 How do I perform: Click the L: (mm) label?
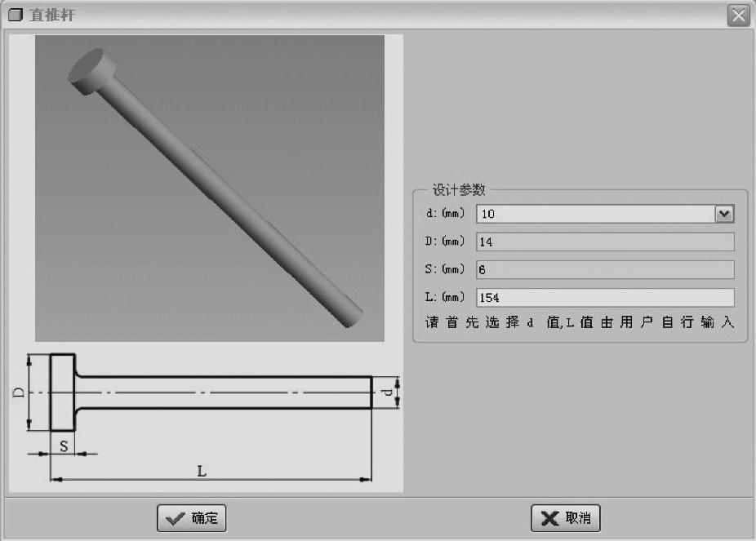click(x=445, y=297)
